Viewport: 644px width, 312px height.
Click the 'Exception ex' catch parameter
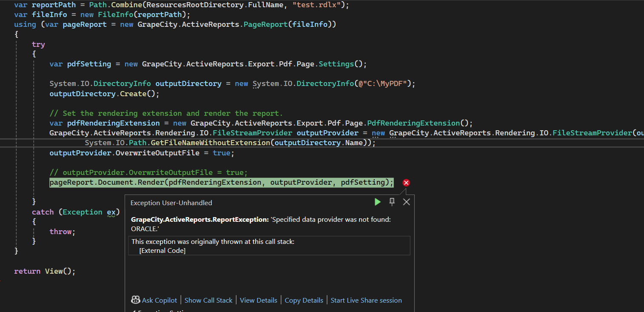pyautogui.click(x=89, y=212)
